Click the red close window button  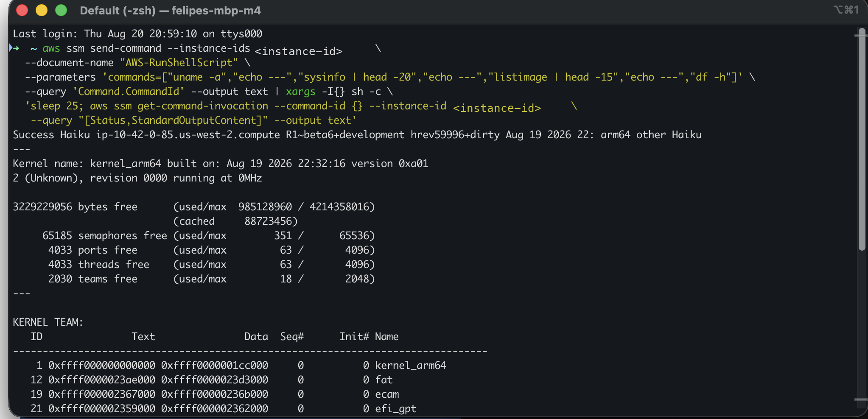click(x=22, y=10)
